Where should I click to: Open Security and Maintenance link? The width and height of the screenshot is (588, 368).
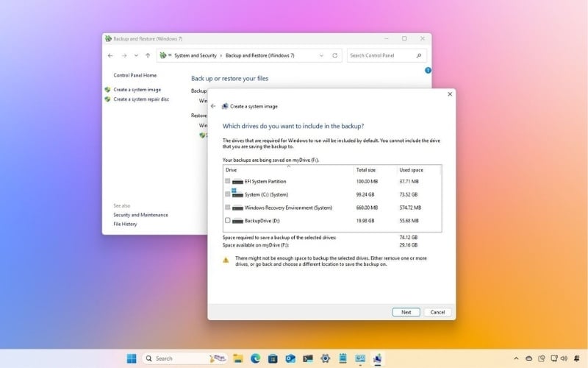(x=140, y=215)
